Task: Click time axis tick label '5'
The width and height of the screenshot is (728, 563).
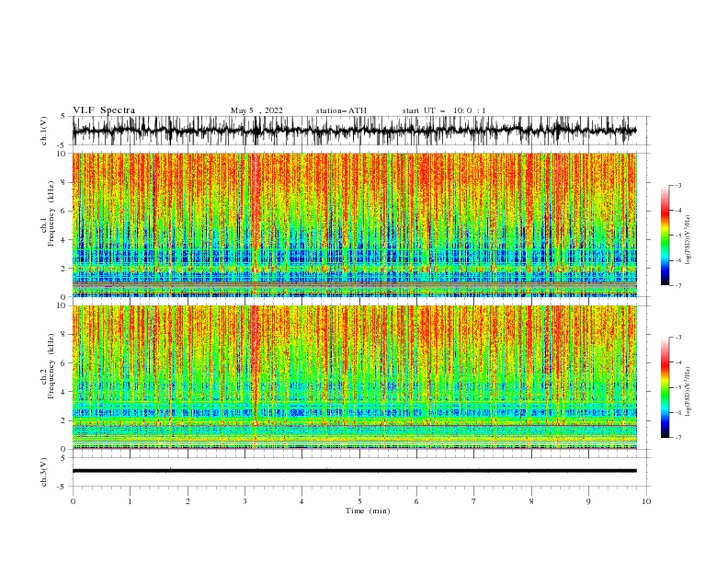Action: (x=359, y=501)
